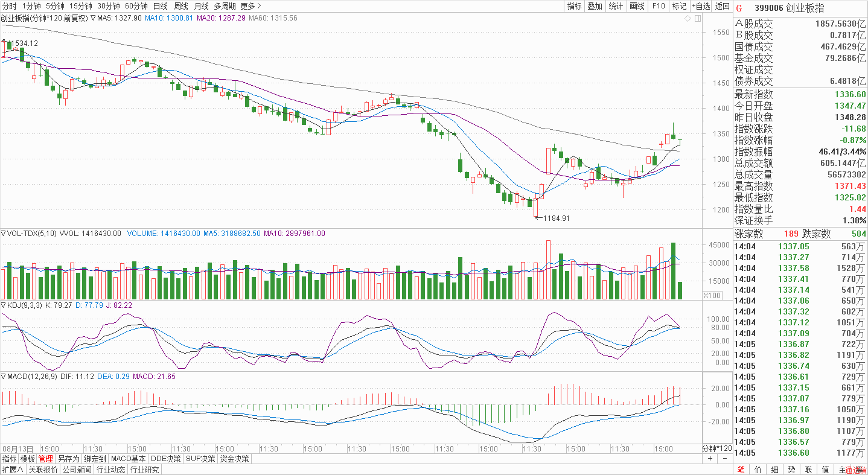This screenshot has height=475, width=868.
Task: Click the 399006 创业板指 title
Action: click(790, 8)
